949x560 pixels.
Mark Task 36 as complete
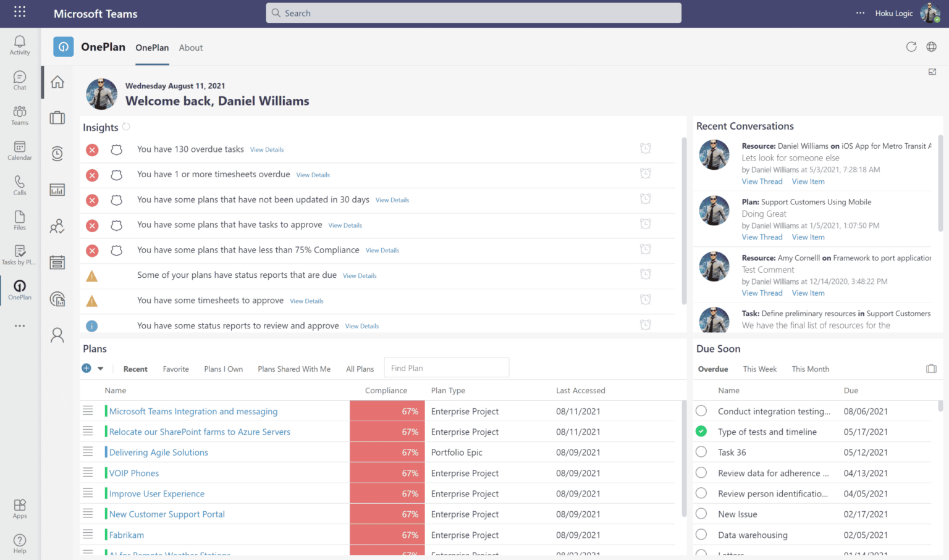701,452
